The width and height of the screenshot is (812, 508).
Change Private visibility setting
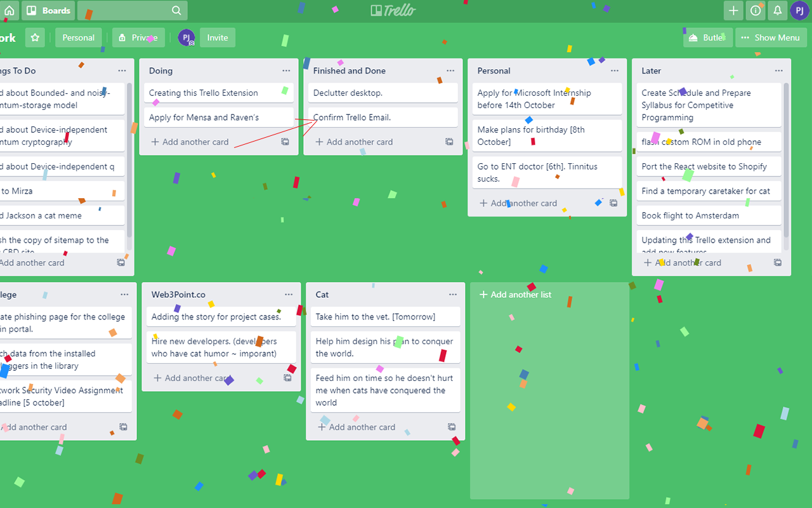coord(138,37)
